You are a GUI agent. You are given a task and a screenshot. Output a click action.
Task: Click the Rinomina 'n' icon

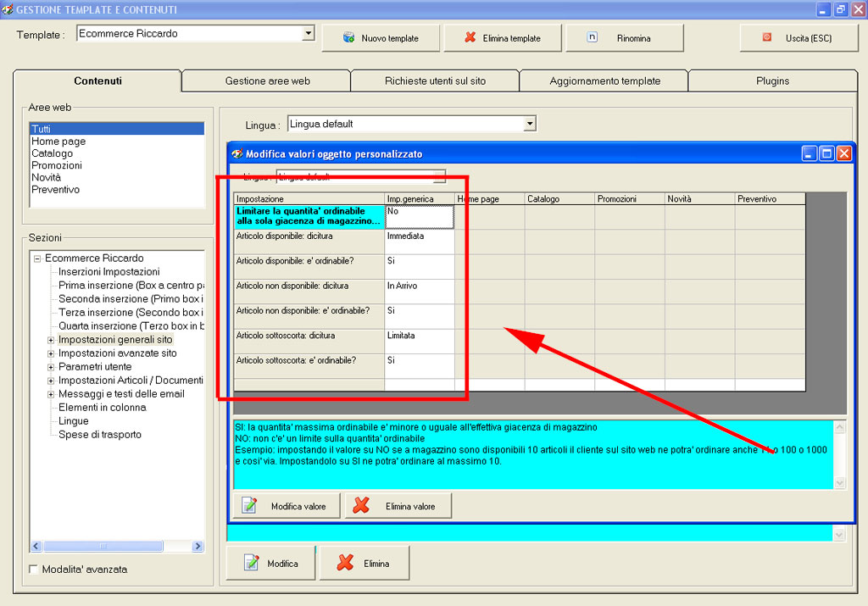click(x=592, y=37)
